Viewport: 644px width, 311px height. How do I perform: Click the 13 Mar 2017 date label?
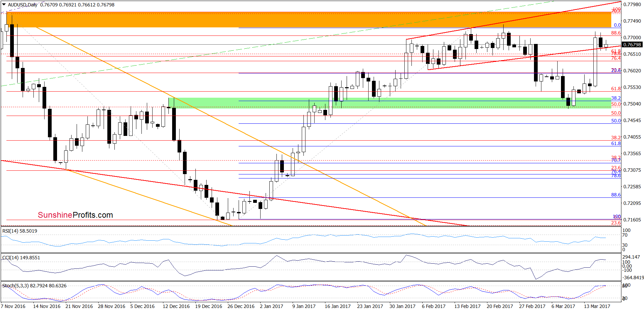click(x=597, y=306)
